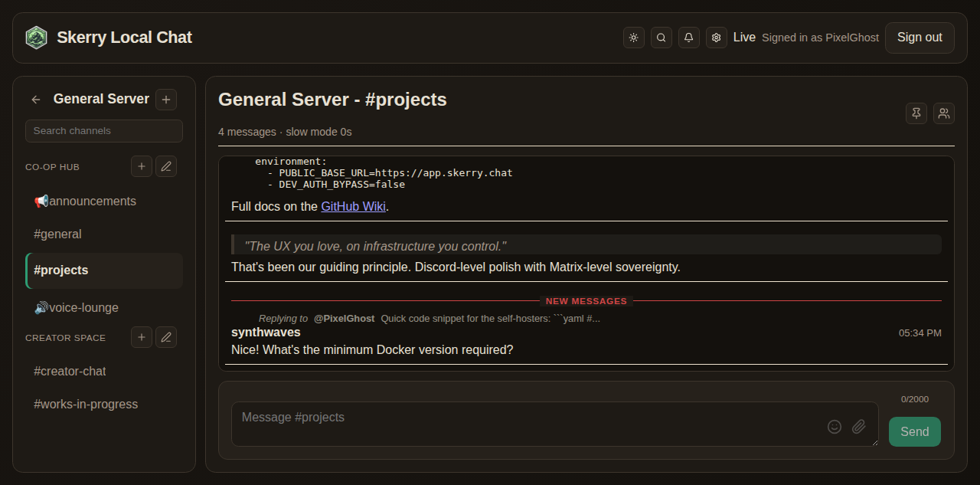980x485 pixels.
Task: Click the synthwaves username
Action: click(x=266, y=333)
